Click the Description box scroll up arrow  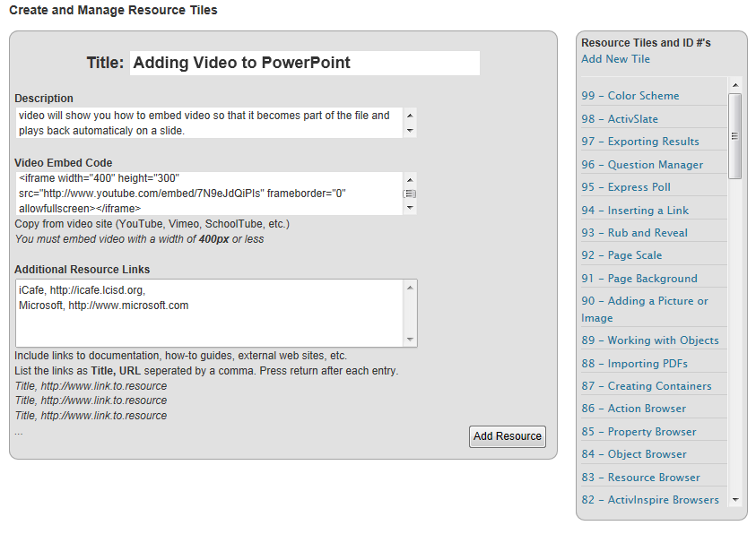(410, 116)
